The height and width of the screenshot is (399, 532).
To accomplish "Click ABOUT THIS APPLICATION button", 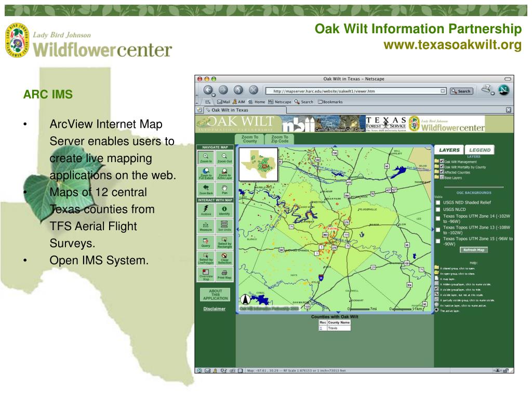I will pos(215,295).
